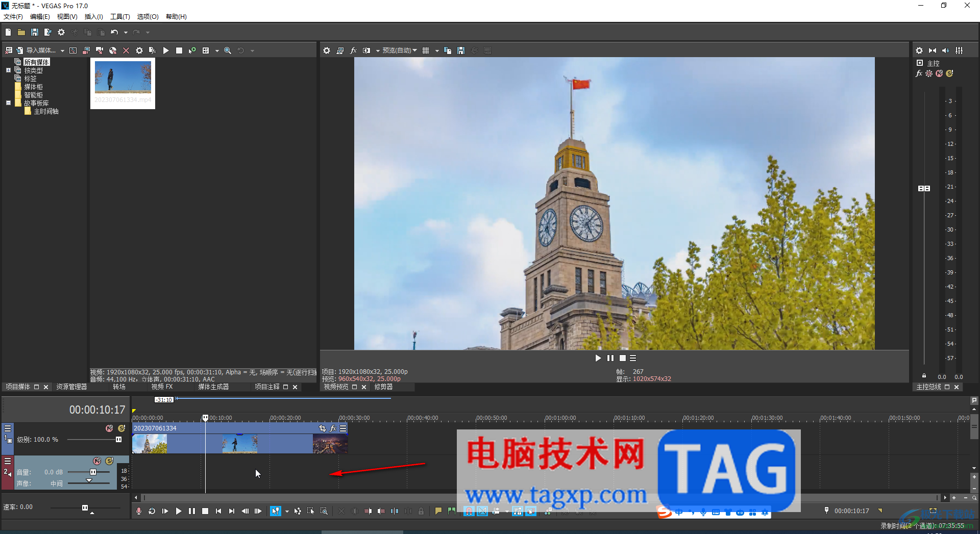Toggle preview Overlays grid icon

tap(426, 50)
